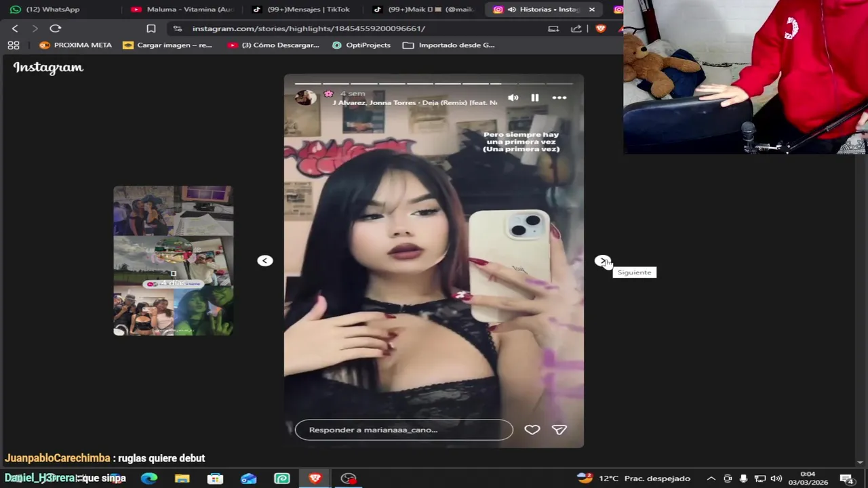
Task: Click the share page icon in address bar
Action: [x=576, y=28]
